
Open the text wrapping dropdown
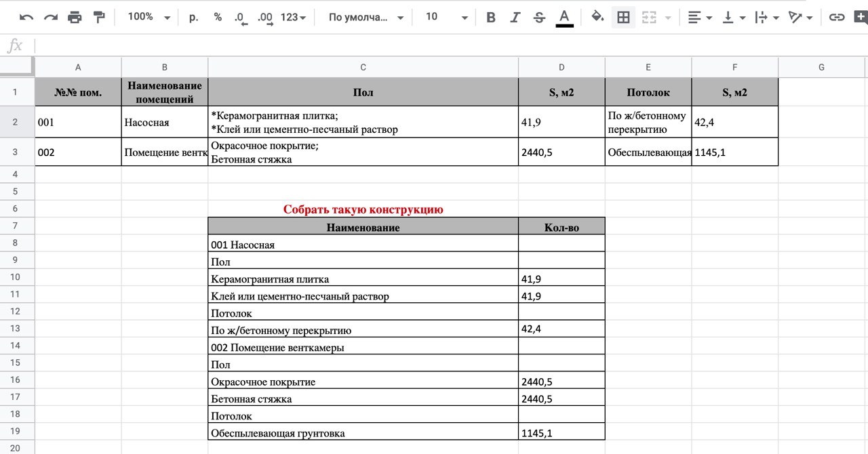pos(767,17)
